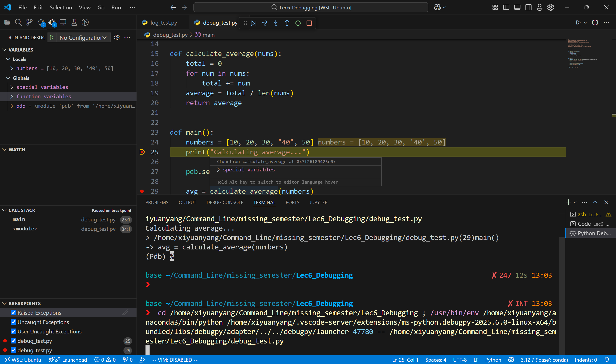Collapse the VARIABLES section
The image size is (616, 364).
click(x=4, y=50)
